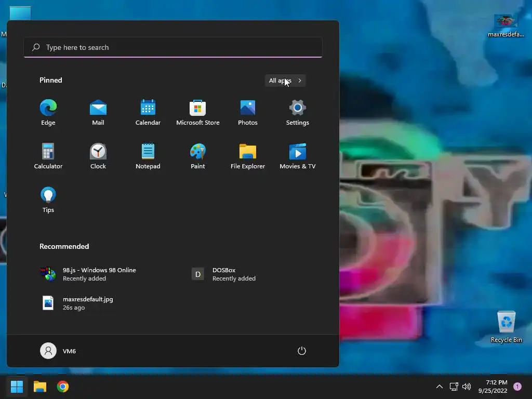Click the network icon in system tray
This screenshot has height=399, width=532.
(454, 387)
